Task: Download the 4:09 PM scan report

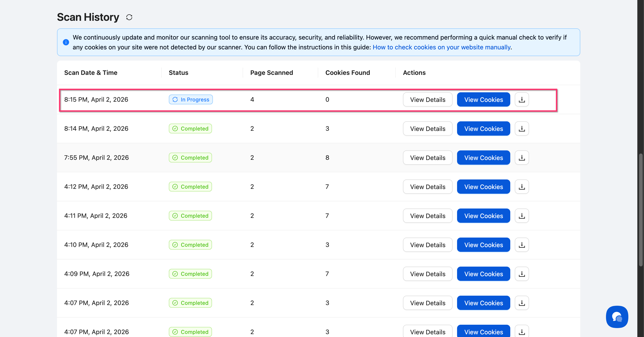Action: click(x=521, y=274)
